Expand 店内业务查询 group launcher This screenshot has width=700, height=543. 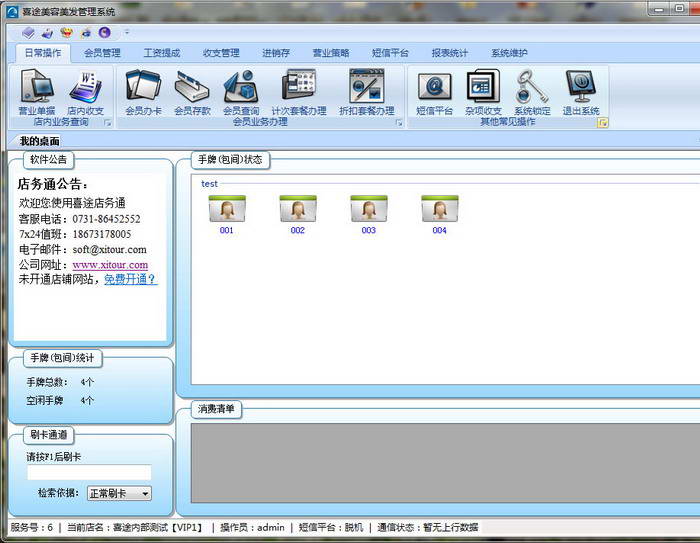pos(108,123)
